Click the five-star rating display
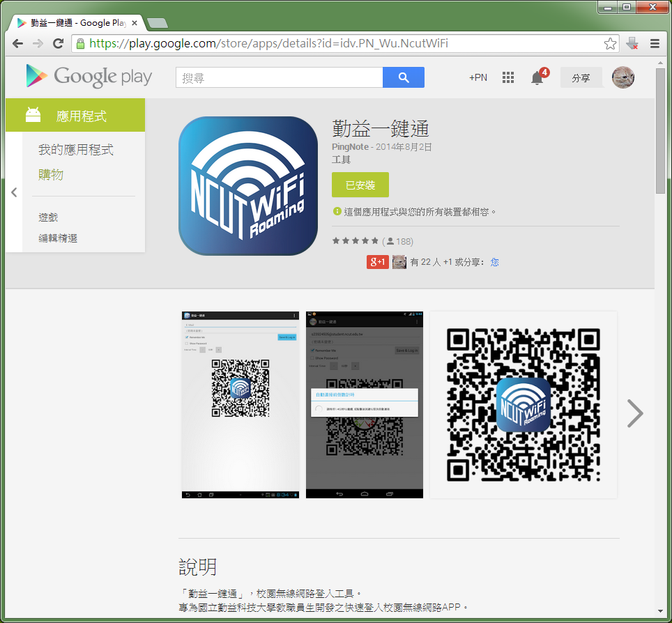This screenshot has width=672, height=623. pyautogui.click(x=356, y=241)
